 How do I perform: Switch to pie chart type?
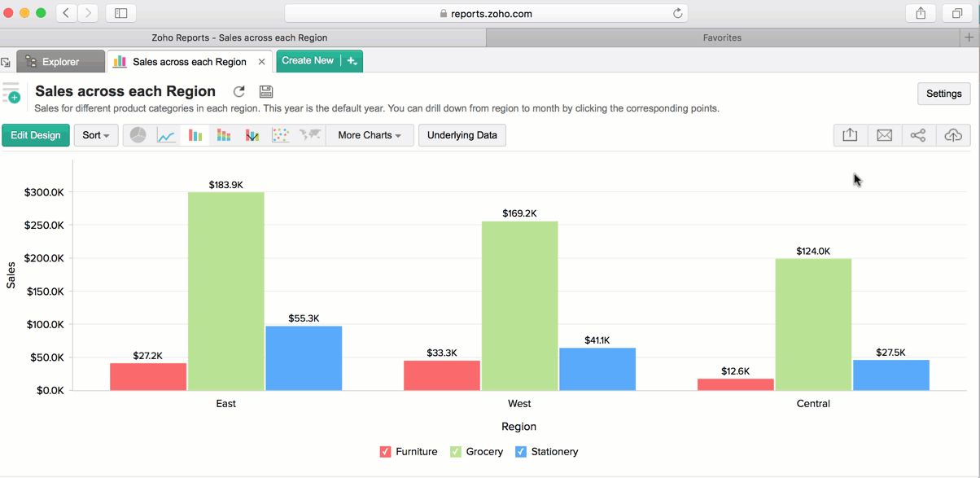[x=138, y=135]
